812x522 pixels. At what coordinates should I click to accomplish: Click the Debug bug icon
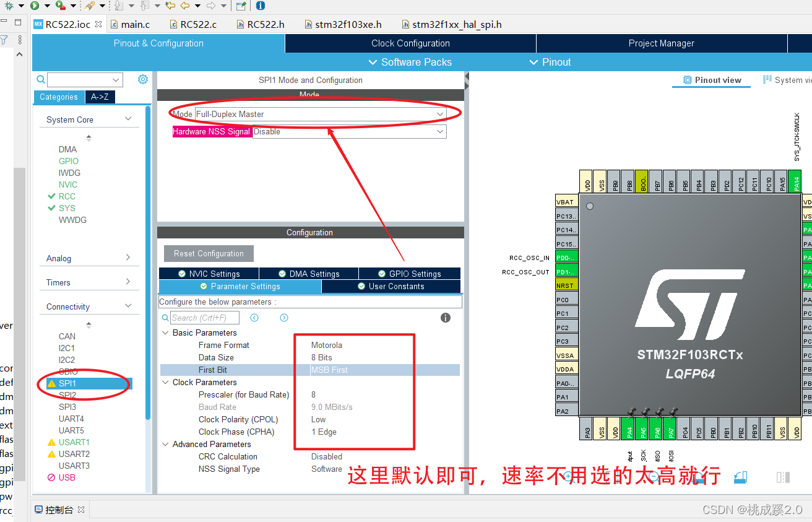click(x=9, y=6)
